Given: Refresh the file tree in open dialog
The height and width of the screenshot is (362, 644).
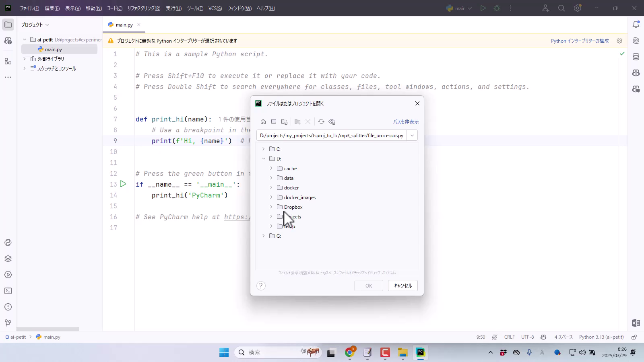Looking at the screenshot, I should (321, 122).
